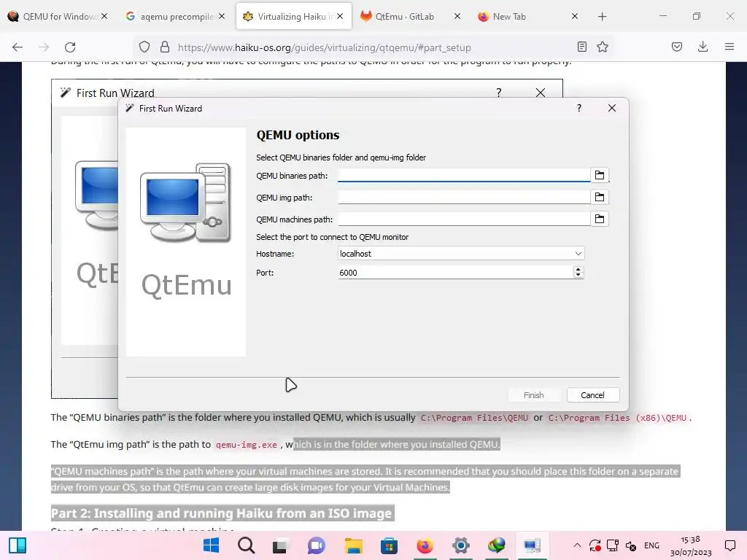Switch to QEMU for Windows tab
This screenshot has width=747, height=560.
coord(58,17)
